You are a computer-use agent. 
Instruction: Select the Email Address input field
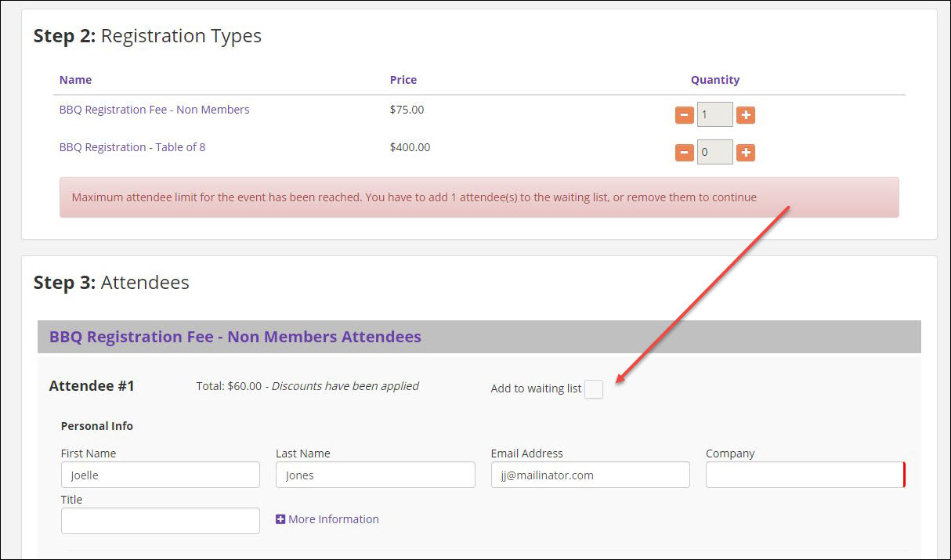(590, 475)
